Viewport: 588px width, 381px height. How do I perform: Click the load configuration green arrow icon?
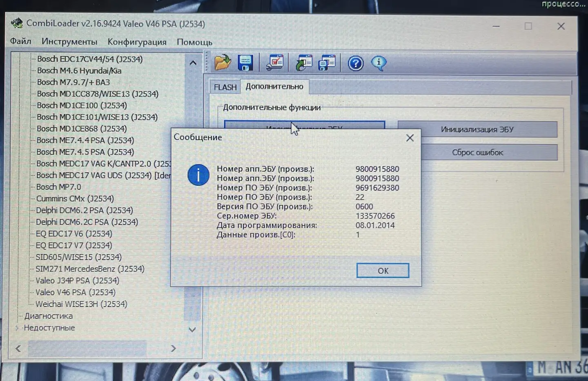tap(304, 63)
